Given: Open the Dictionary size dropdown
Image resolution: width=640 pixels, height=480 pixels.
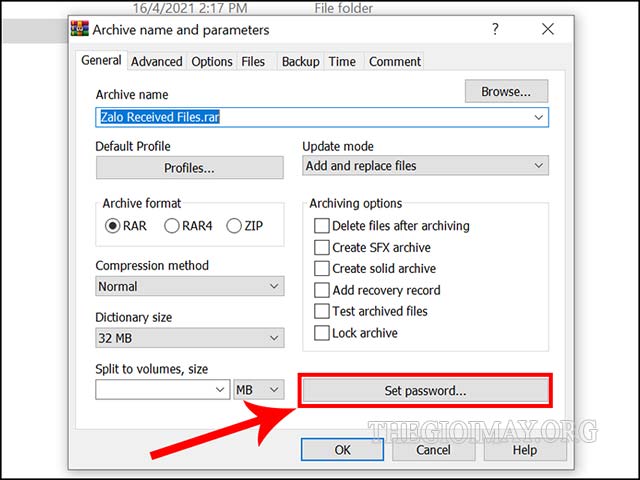Looking at the screenshot, I should click(190, 338).
